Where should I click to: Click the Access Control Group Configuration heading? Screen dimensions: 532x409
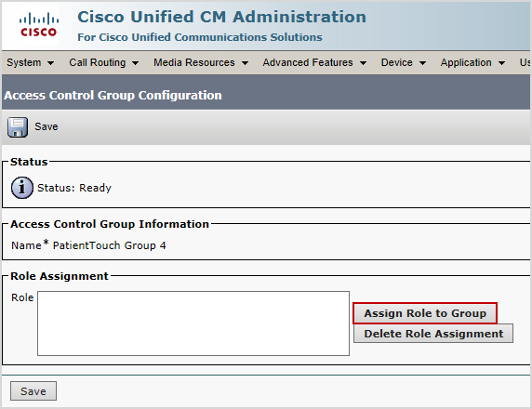tap(113, 96)
